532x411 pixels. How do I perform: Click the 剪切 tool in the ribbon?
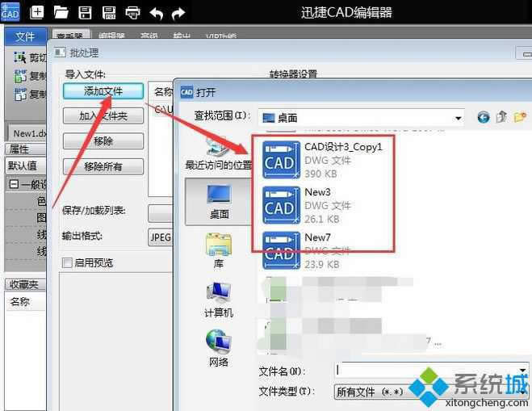coord(30,57)
